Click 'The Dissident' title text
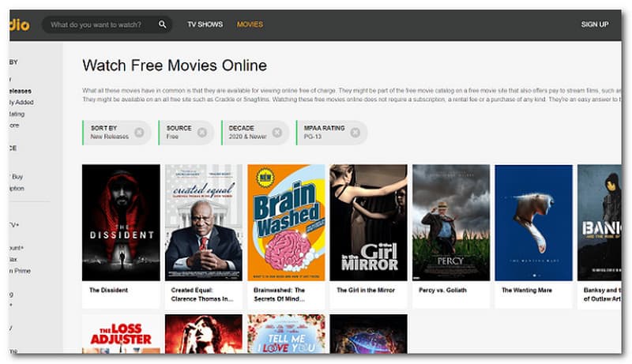The image size is (632, 364). [x=108, y=290]
